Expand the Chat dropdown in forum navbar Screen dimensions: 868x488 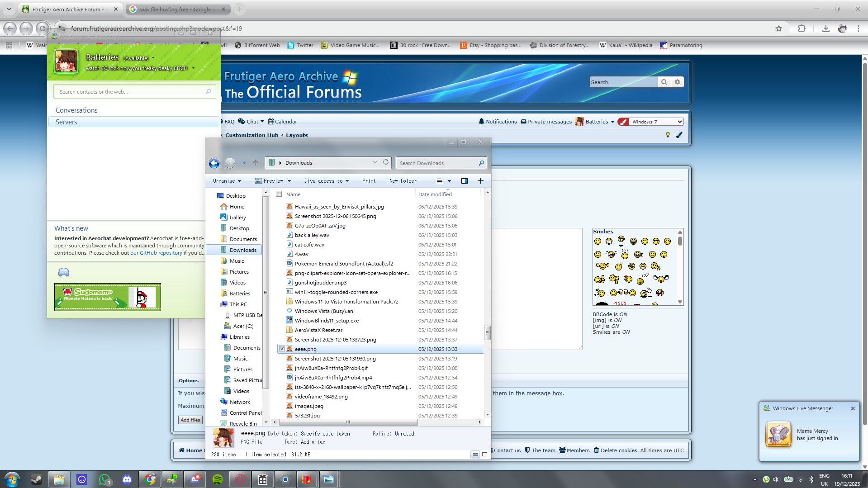[x=251, y=122]
